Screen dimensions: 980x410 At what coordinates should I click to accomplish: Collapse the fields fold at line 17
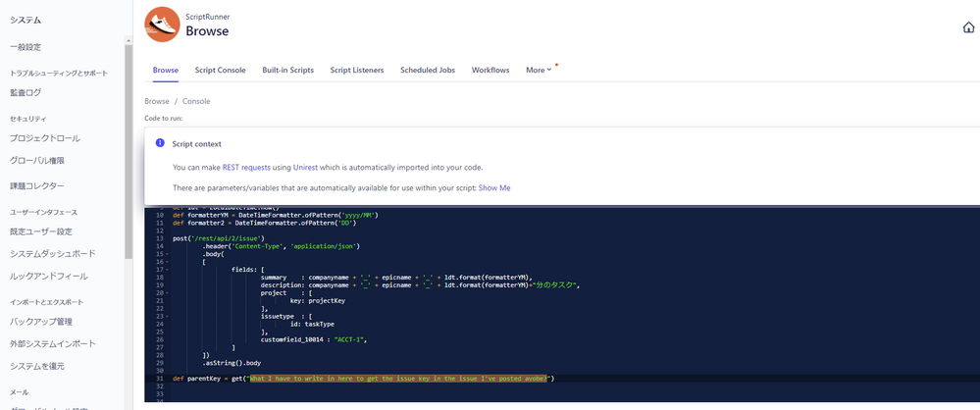(168, 270)
